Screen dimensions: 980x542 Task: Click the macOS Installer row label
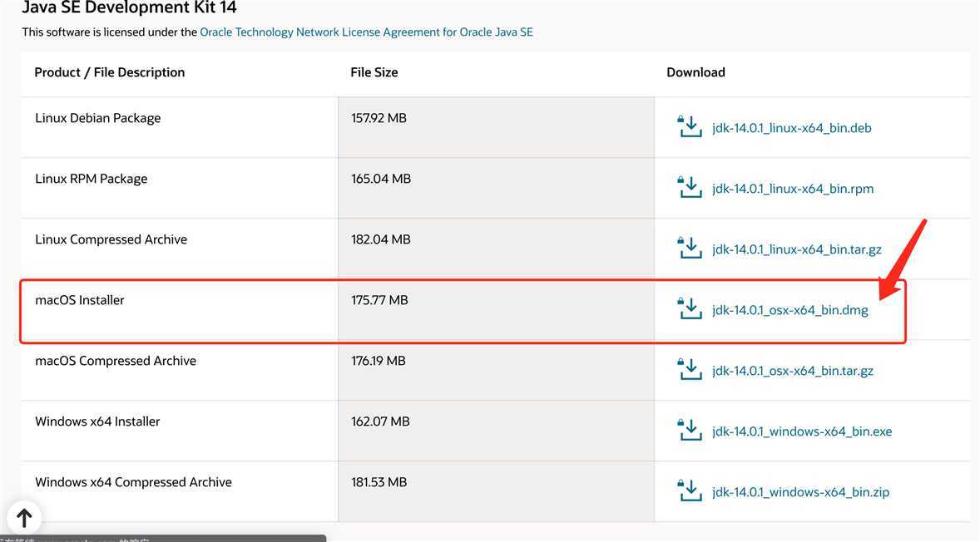(x=80, y=300)
